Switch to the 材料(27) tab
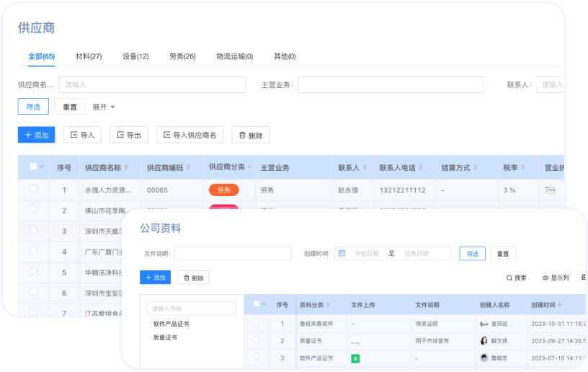Viewport: 588px width, 372px height. 89,56
